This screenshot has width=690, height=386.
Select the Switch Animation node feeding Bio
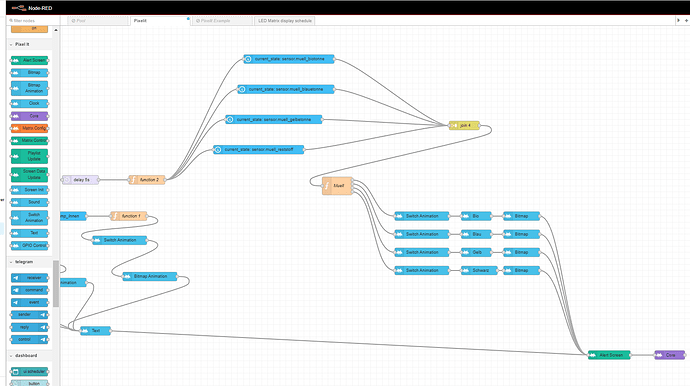tap(422, 216)
